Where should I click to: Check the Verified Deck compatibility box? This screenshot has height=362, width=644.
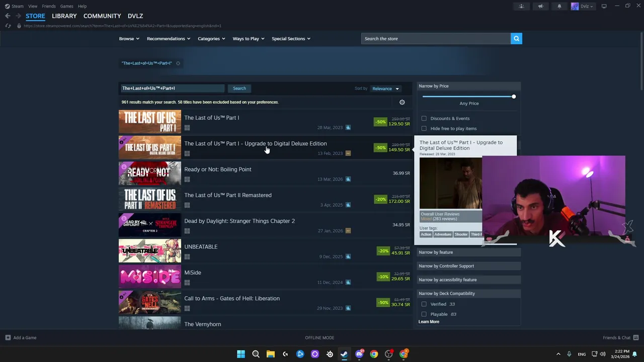tap(424, 304)
